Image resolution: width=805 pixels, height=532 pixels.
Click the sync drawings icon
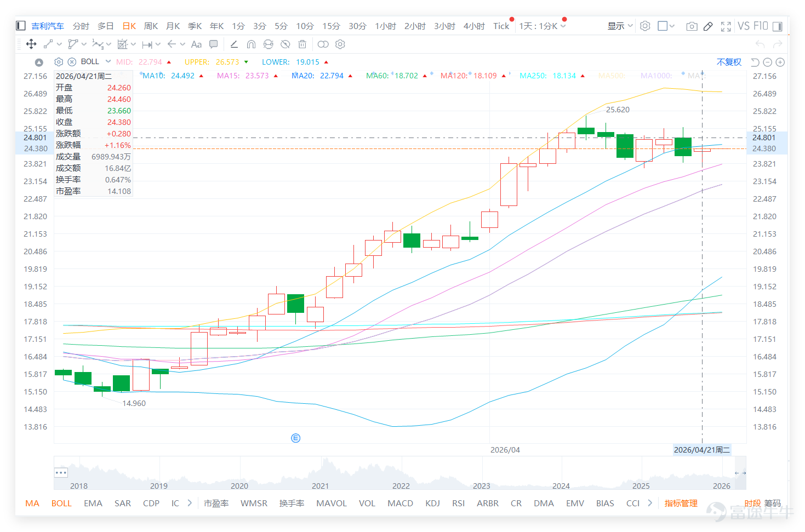tap(268, 44)
